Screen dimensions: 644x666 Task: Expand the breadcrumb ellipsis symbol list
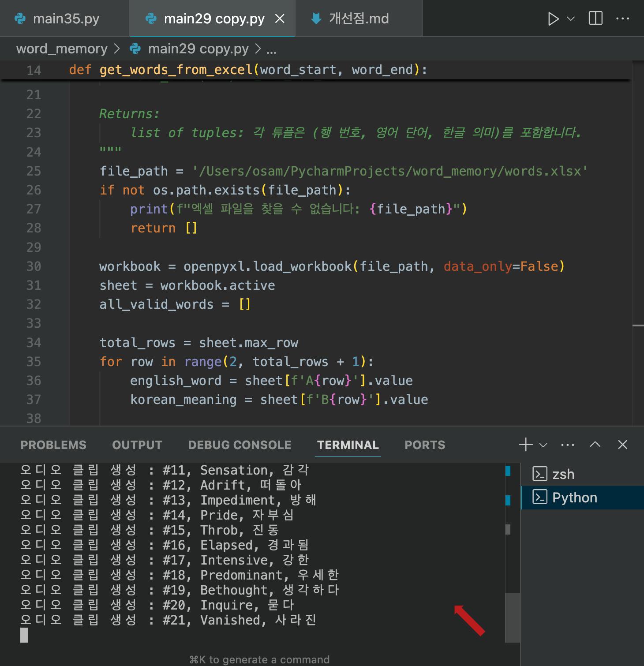tap(272, 49)
